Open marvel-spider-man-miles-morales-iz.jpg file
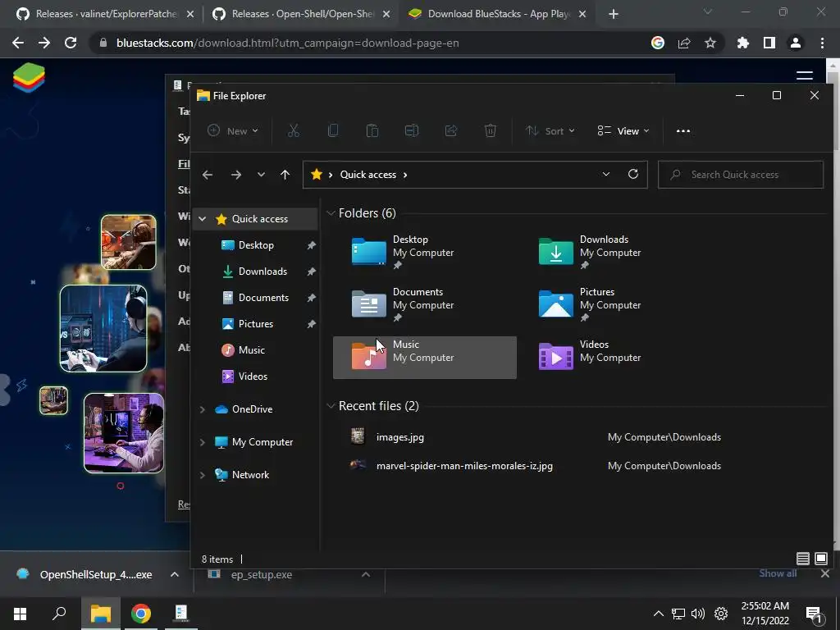This screenshot has width=840, height=630. pos(464,466)
